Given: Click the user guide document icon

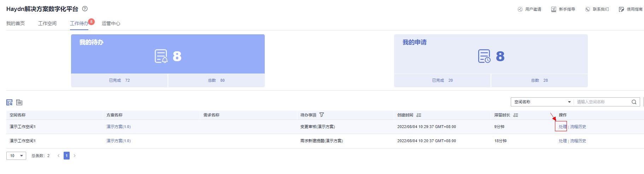Looking at the screenshot, I should pyautogui.click(x=621, y=9).
